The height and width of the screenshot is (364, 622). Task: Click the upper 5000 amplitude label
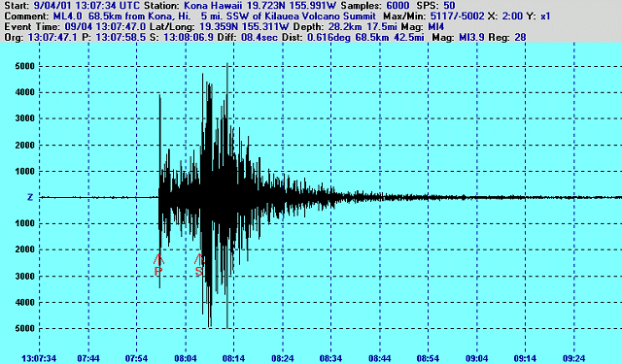tap(24, 66)
